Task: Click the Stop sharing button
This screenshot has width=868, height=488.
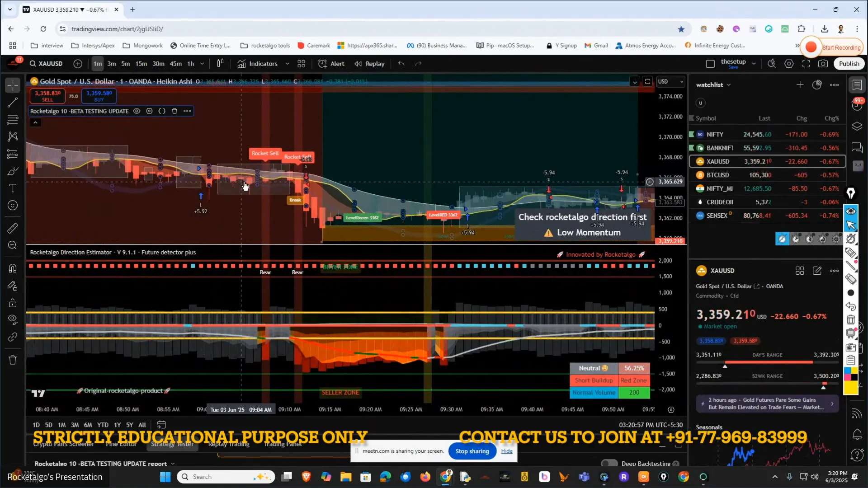Action: 472,451
